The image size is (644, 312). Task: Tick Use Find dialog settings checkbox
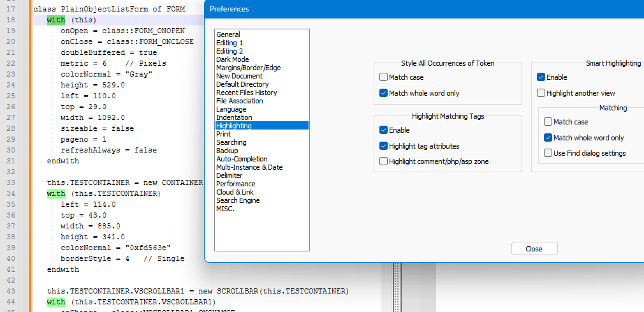pyautogui.click(x=548, y=153)
